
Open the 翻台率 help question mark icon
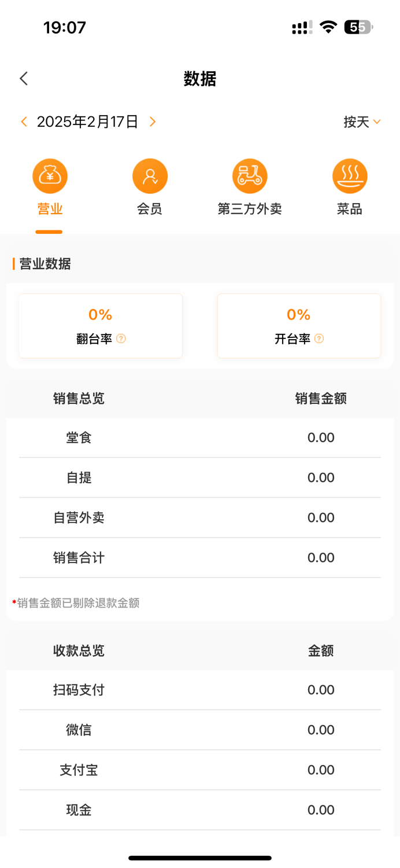[x=120, y=339]
